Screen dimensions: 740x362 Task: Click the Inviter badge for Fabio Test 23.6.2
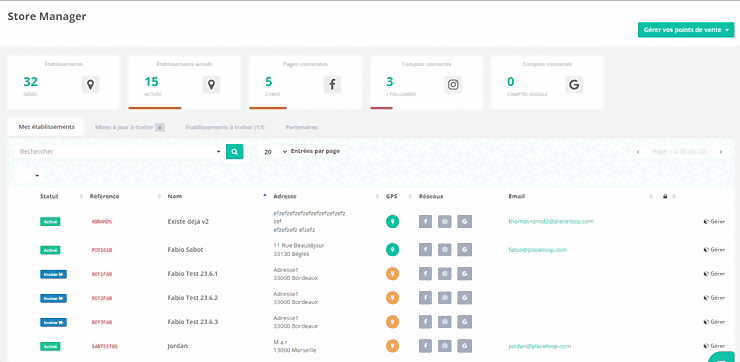tap(53, 298)
